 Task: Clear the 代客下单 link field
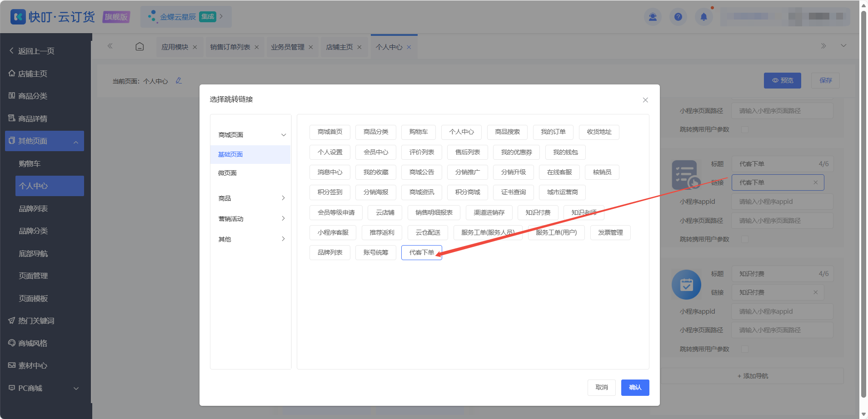tap(815, 182)
